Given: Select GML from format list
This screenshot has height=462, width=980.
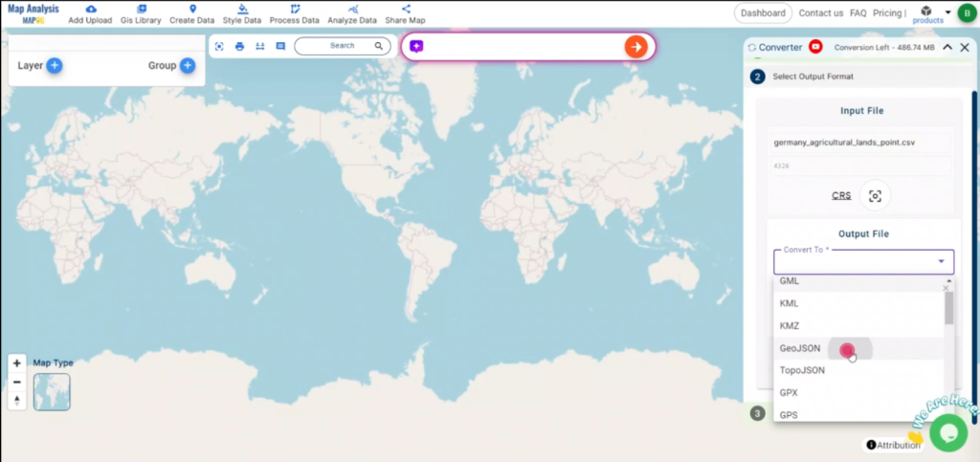Looking at the screenshot, I should (x=858, y=281).
